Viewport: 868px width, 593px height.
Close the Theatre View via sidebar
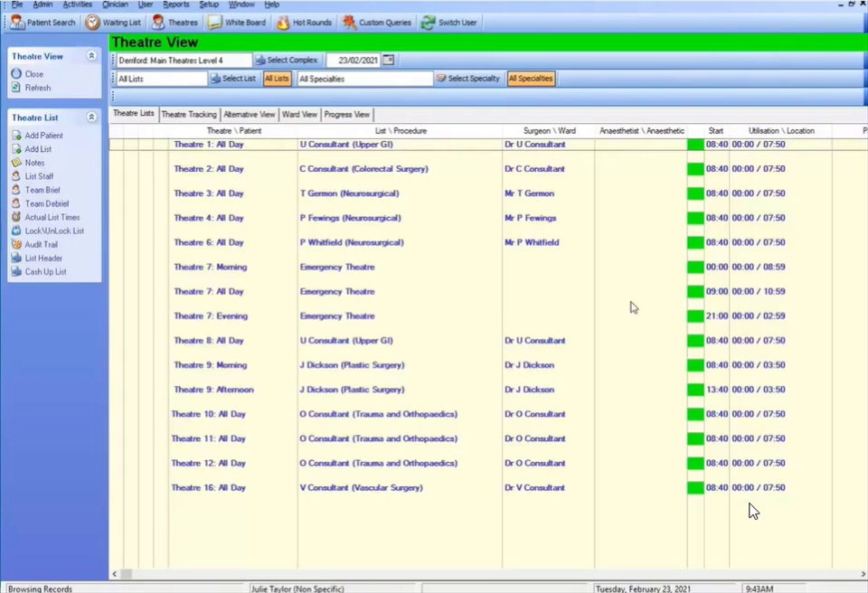point(27,73)
